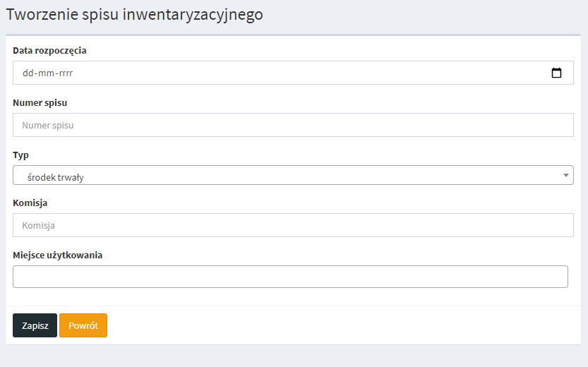Click the "mm" month segment of date
588x367 pixels.
pos(45,73)
